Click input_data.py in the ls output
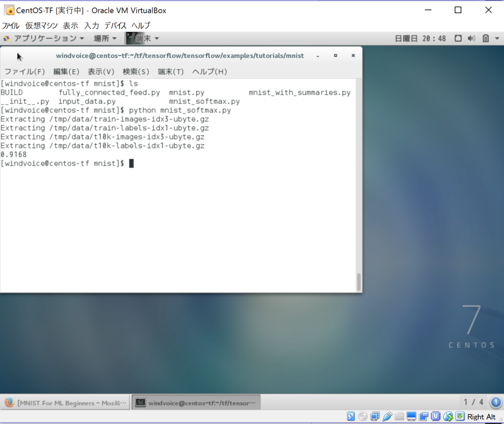Screen dimensions: 504x424 click(x=87, y=101)
